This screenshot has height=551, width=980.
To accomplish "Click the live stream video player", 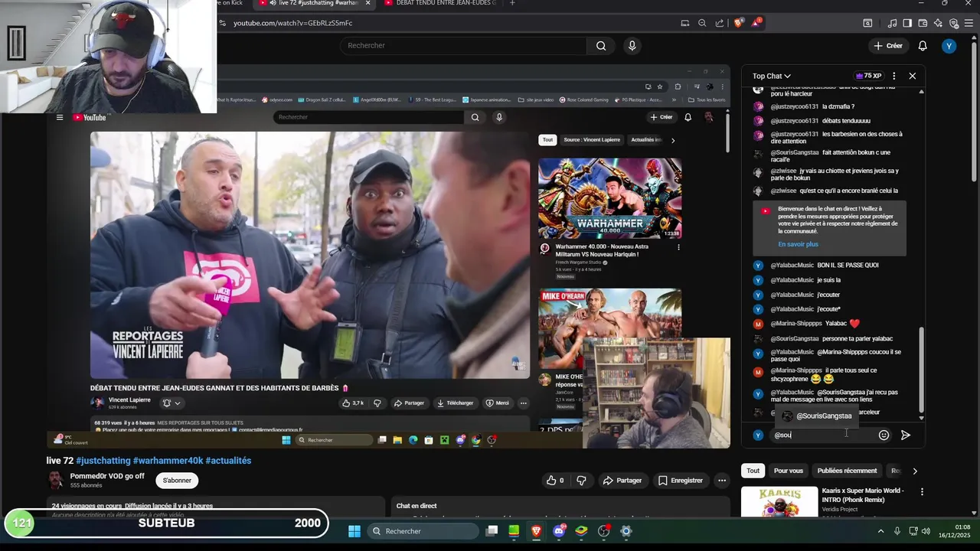I will tap(389, 256).
